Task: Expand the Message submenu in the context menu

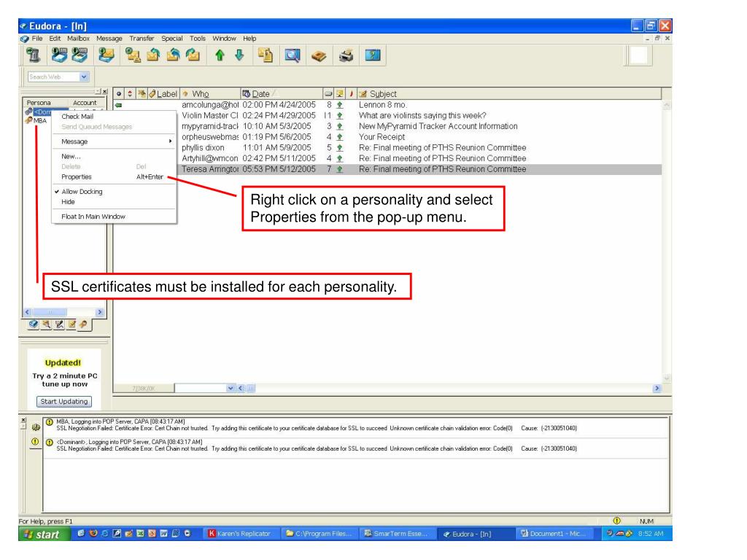Action: [x=114, y=141]
